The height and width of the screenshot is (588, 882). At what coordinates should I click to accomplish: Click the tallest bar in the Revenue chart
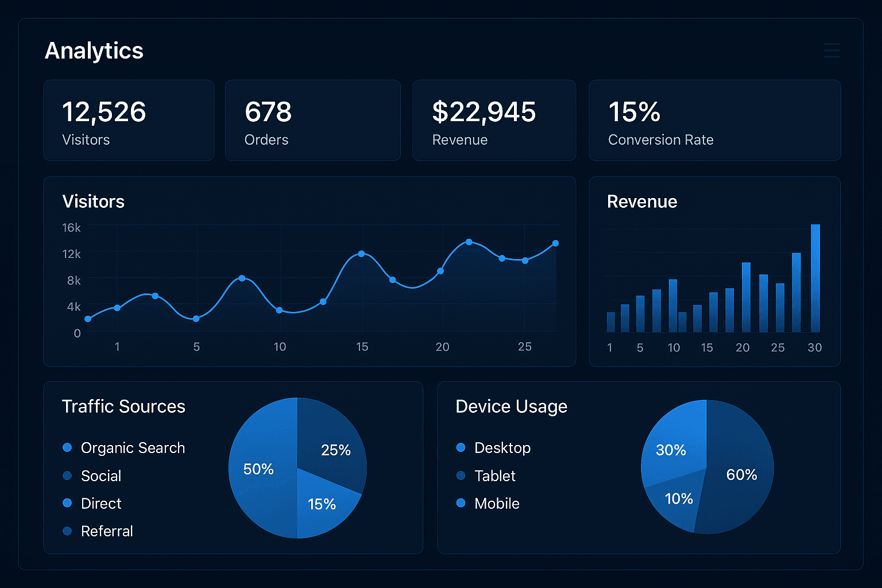(815, 278)
